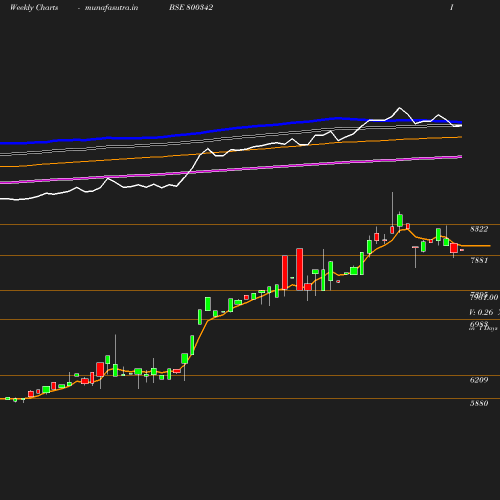
Task: Click the price level label 5880
Action: [x=479, y=403]
